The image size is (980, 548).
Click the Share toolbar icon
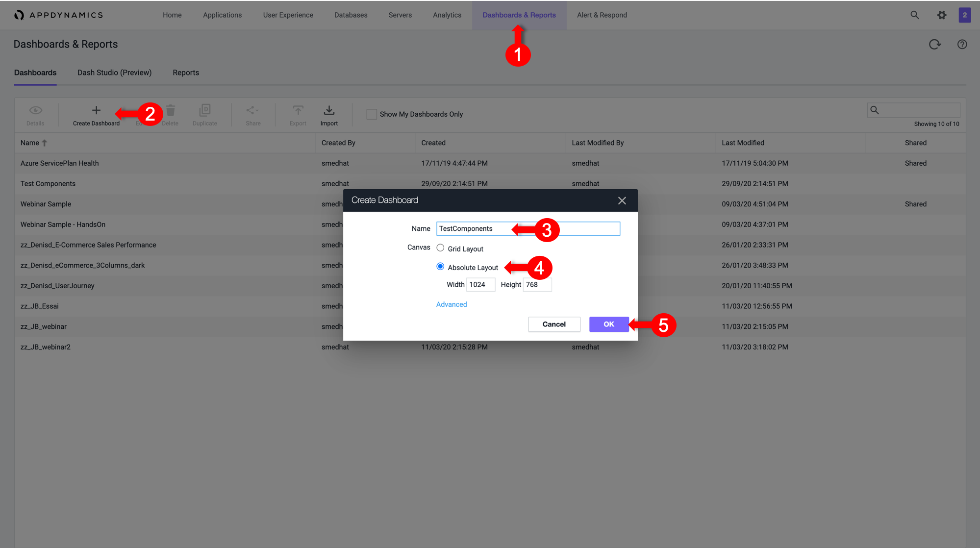click(x=253, y=110)
